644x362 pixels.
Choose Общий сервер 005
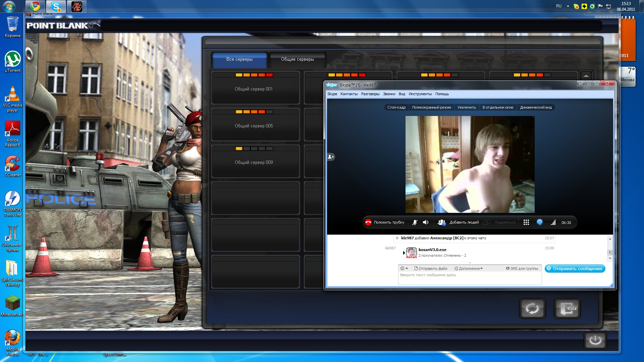pyautogui.click(x=255, y=125)
